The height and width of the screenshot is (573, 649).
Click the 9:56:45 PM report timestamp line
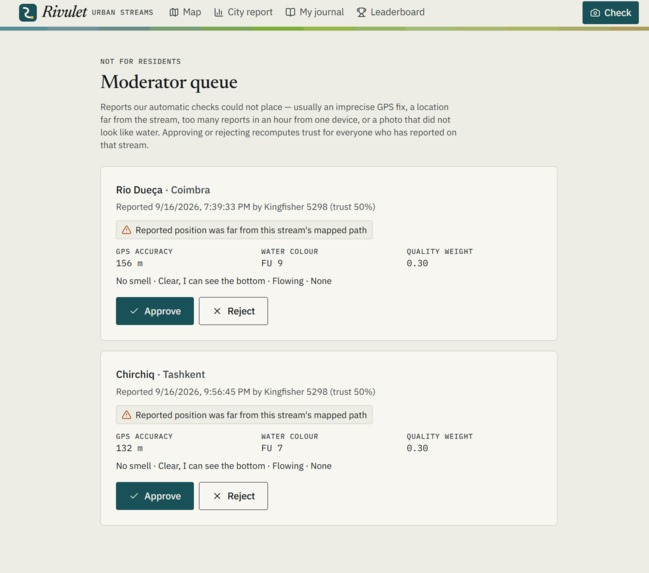[246, 392]
